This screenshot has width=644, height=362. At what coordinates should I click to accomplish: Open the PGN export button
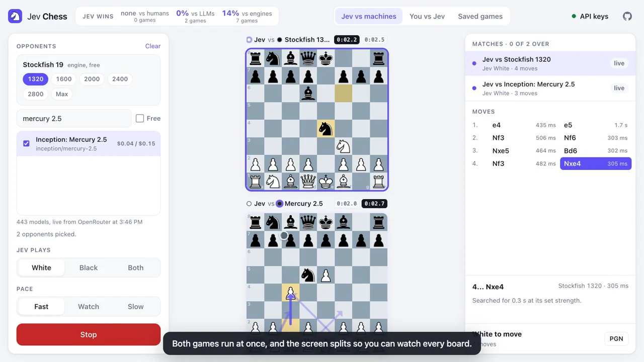(616, 338)
